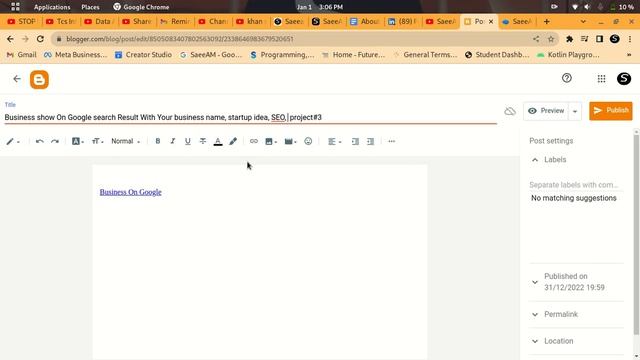
Task: Open the Google account avatar in Blogger
Action: coord(624,79)
